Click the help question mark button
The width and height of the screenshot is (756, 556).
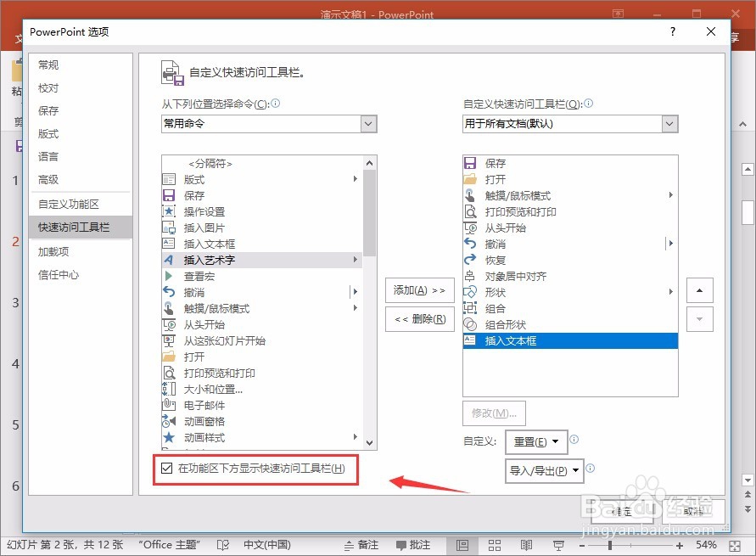(673, 31)
